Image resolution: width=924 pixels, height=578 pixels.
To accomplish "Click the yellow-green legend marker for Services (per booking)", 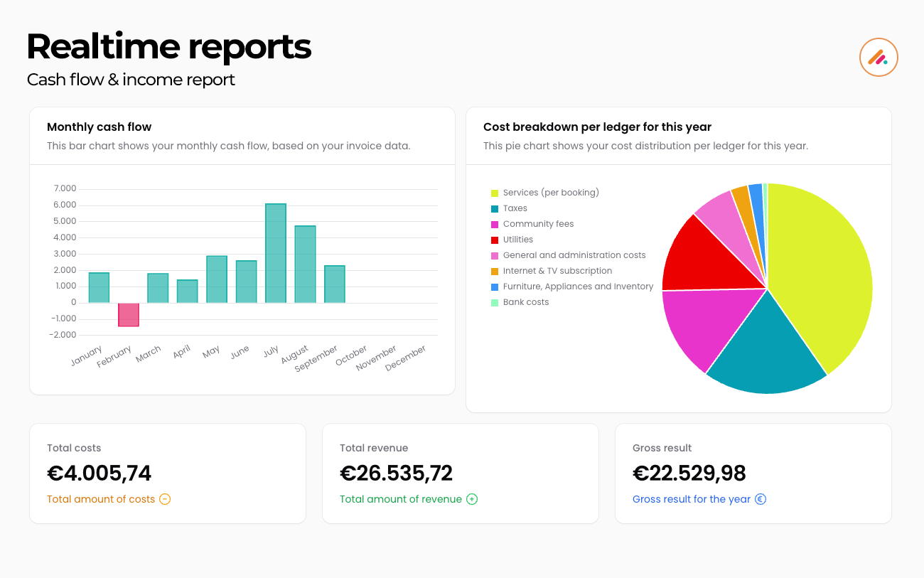I will 495,192.
